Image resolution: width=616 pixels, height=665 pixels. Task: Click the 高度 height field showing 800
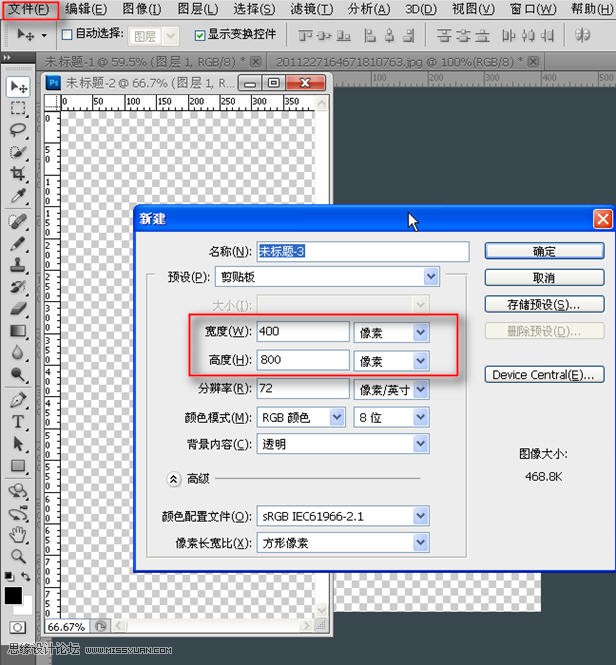click(x=303, y=360)
